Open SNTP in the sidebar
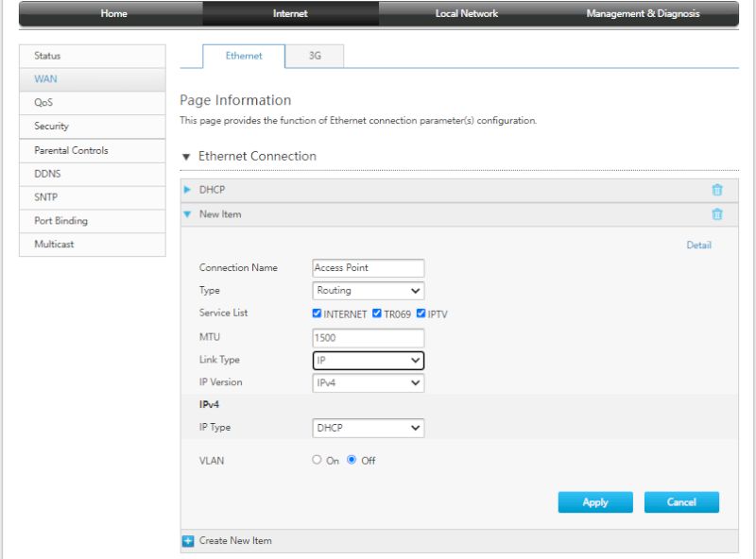This screenshot has width=756, height=559. [92, 197]
